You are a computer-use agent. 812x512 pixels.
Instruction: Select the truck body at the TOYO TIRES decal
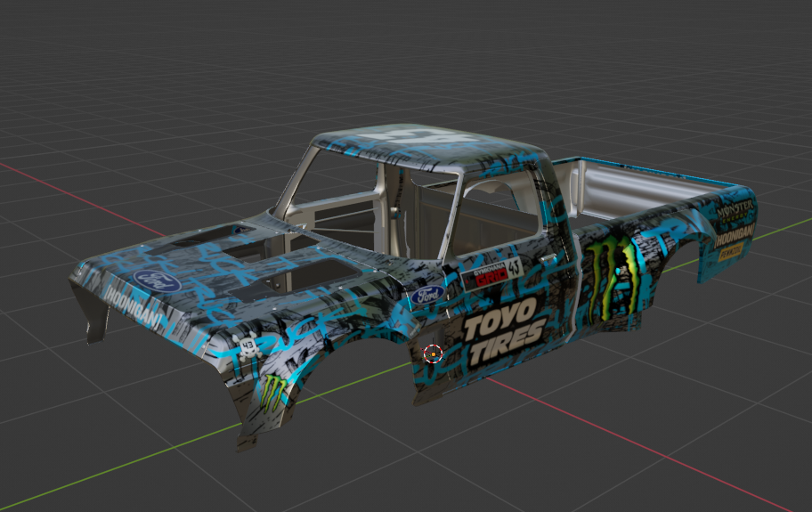tap(504, 332)
